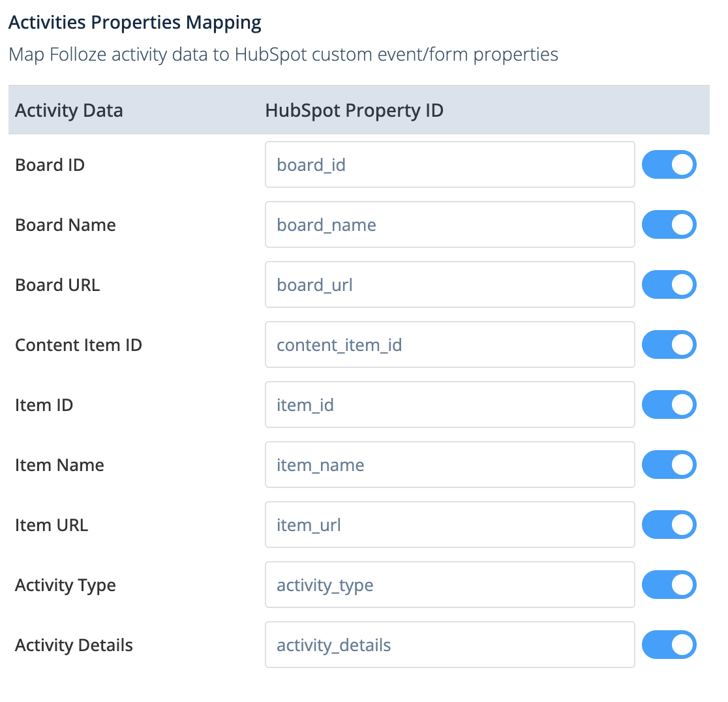Focus the item_url property input
728x702 pixels.
(x=449, y=525)
